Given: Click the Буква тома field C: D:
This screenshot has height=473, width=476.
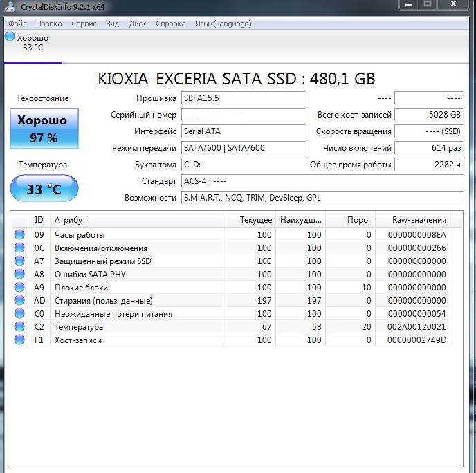Looking at the screenshot, I should point(243,165).
